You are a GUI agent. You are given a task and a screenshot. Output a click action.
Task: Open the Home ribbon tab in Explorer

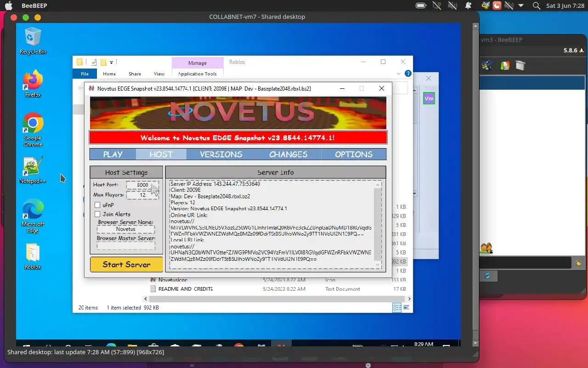pyautogui.click(x=109, y=74)
